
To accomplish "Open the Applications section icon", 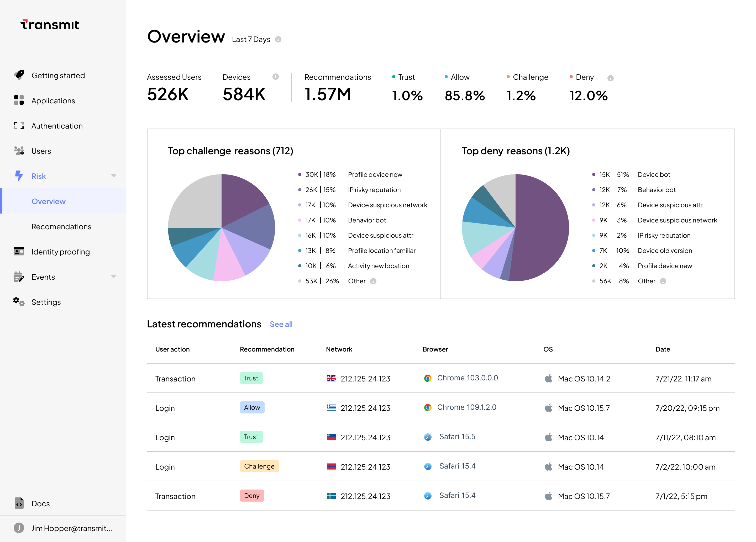I will click(19, 100).
